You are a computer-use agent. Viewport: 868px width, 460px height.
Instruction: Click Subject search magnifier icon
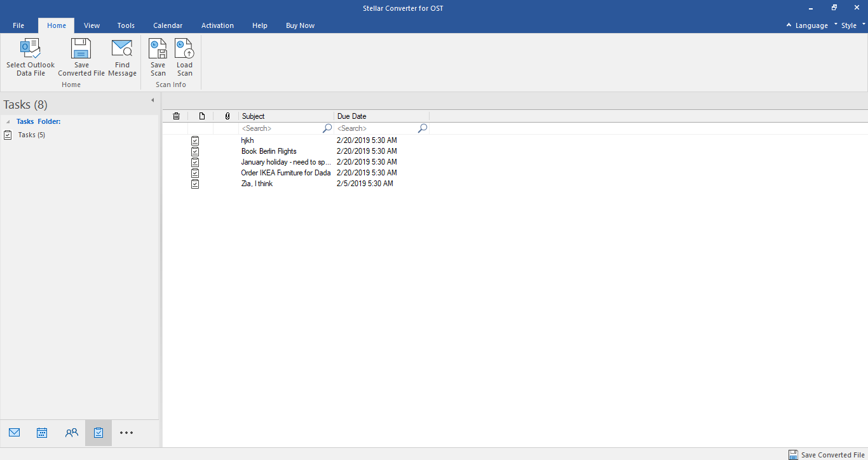[x=327, y=128]
